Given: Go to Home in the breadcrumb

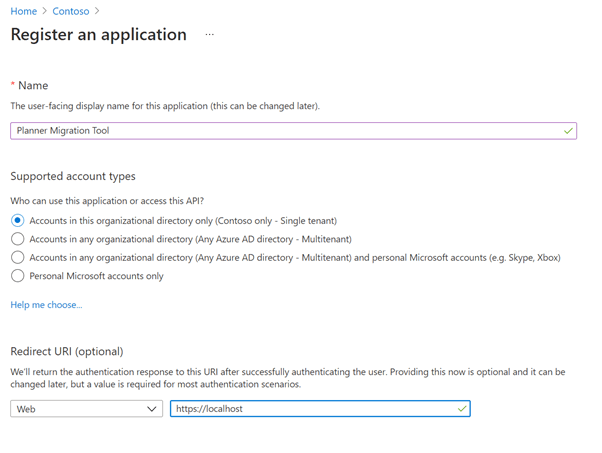Looking at the screenshot, I should [x=24, y=11].
